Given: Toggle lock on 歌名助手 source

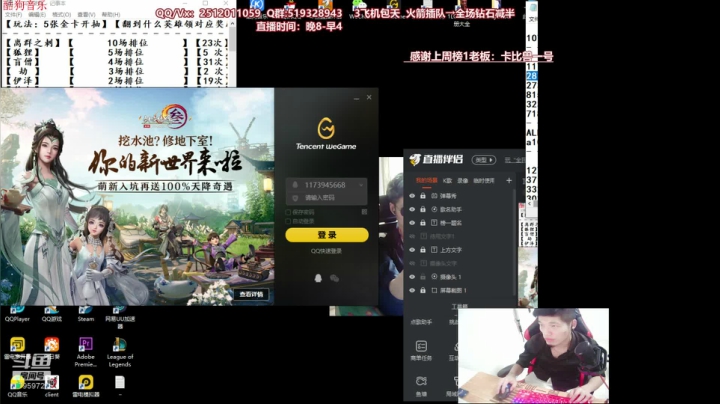Looking at the screenshot, I should click(x=423, y=209).
